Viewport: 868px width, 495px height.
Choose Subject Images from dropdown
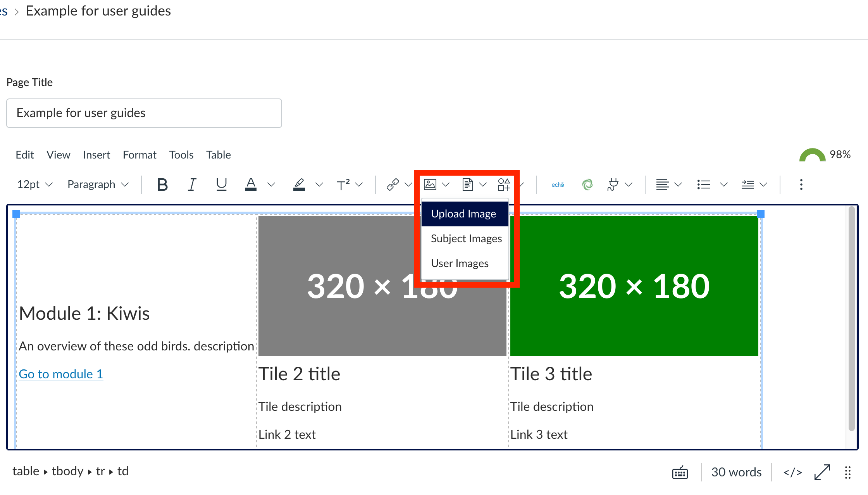465,238
